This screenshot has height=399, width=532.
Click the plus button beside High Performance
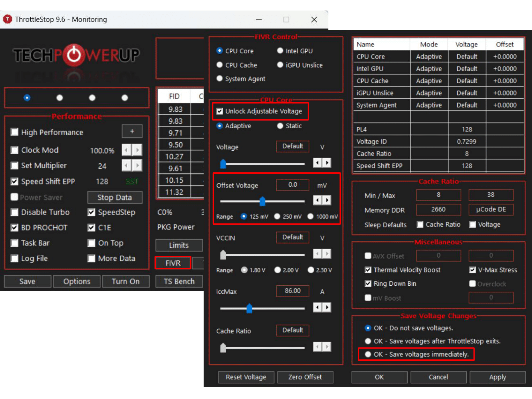[132, 131]
